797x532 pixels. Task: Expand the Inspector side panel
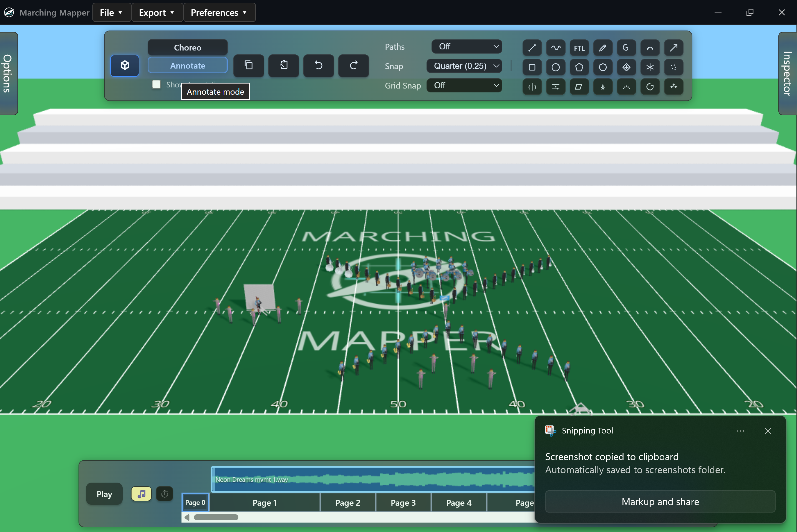click(788, 73)
